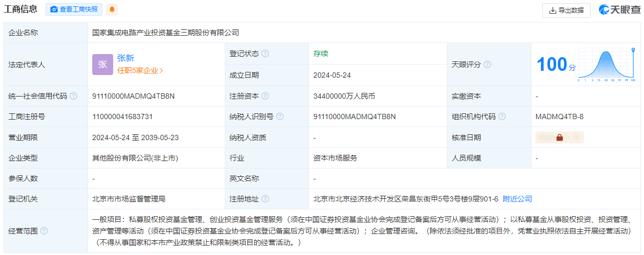The image size is (644, 255).
Task: Click the 附近公司 link
Action: coord(517,199)
